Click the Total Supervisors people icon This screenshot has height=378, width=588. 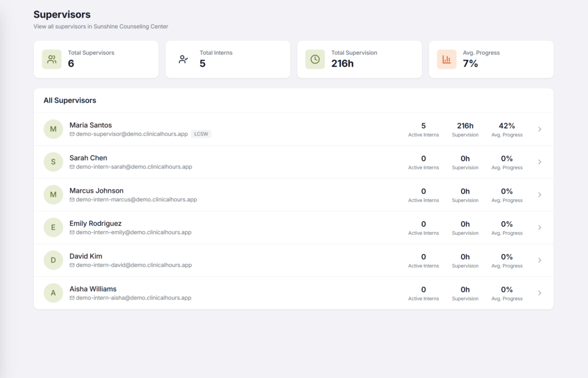coord(52,59)
